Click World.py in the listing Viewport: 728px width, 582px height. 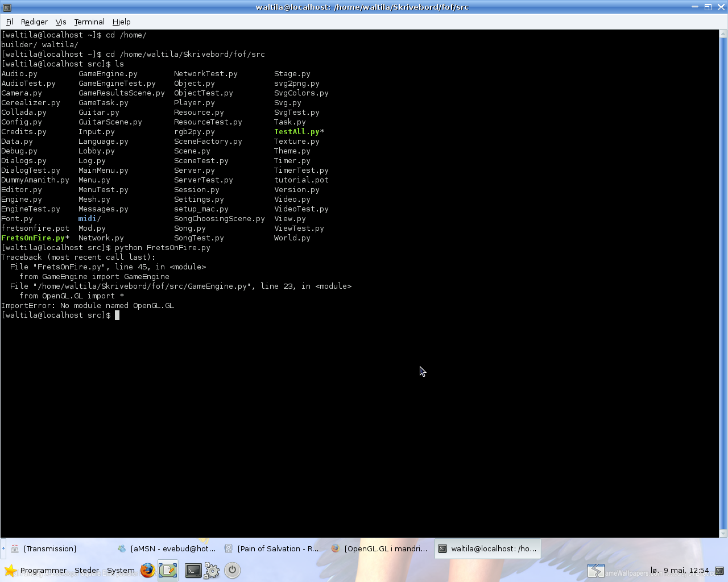[292, 238]
